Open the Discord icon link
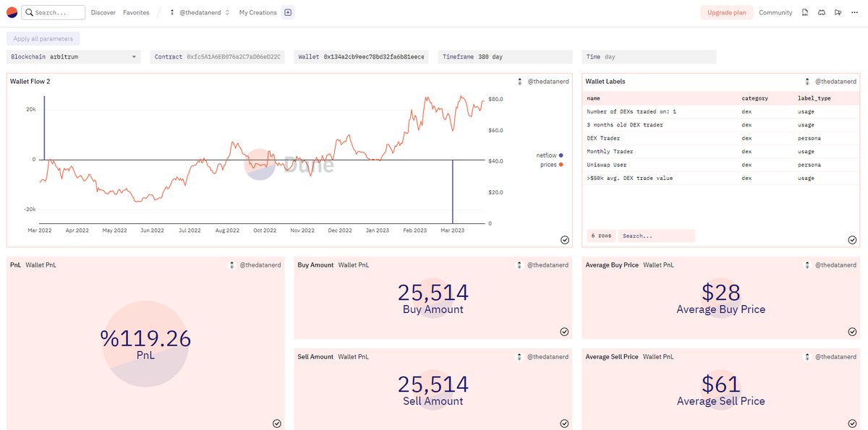 [821, 12]
